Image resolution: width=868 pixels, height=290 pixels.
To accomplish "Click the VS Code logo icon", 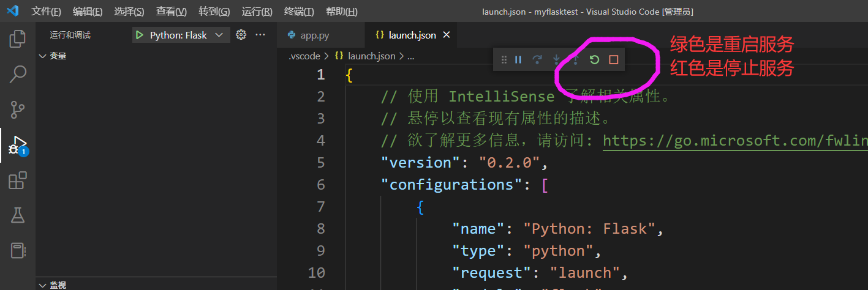I will pyautogui.click(x=12, y=12).
